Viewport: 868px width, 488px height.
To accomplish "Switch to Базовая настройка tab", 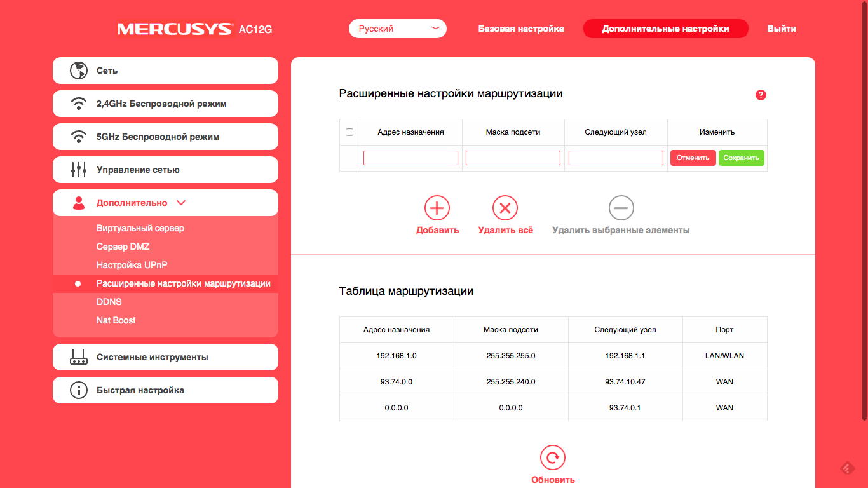I will click(521, 29).
